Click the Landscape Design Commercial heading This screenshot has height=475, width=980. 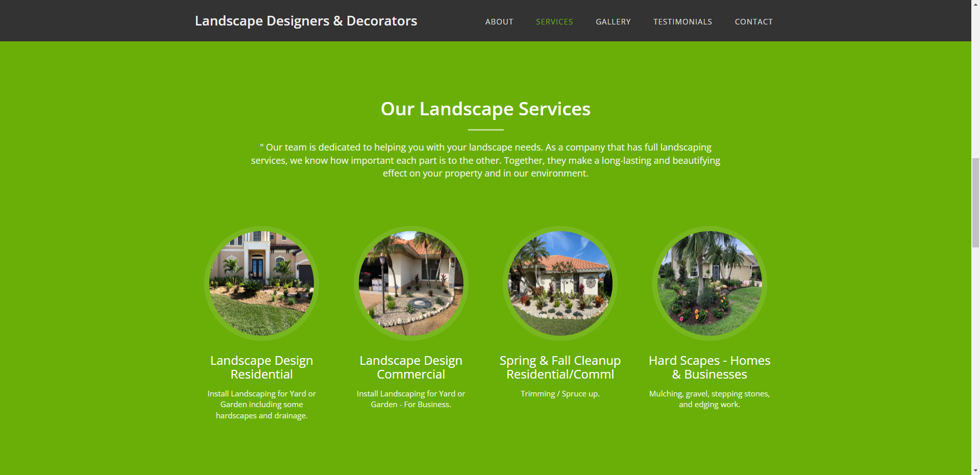point(411,367)
